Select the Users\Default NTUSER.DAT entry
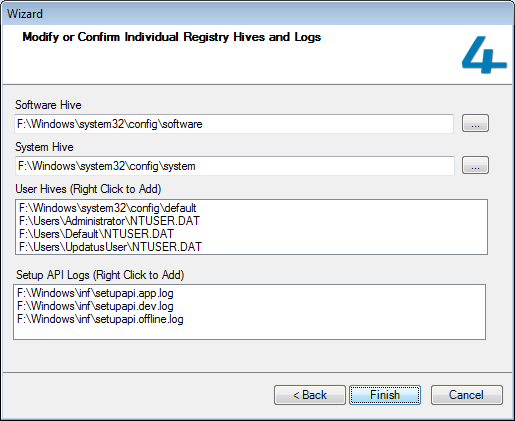Screen dimensions: 515x421 [96, 234]
